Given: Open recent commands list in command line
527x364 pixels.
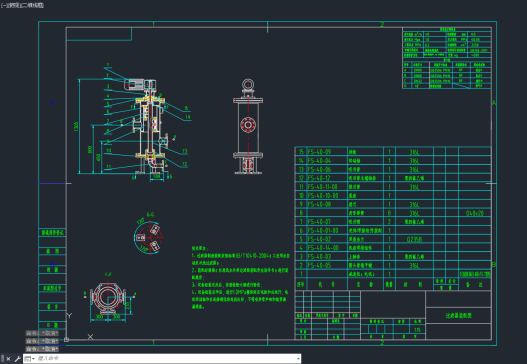Looking at the screenshot, I should click(x=29, y=359).
